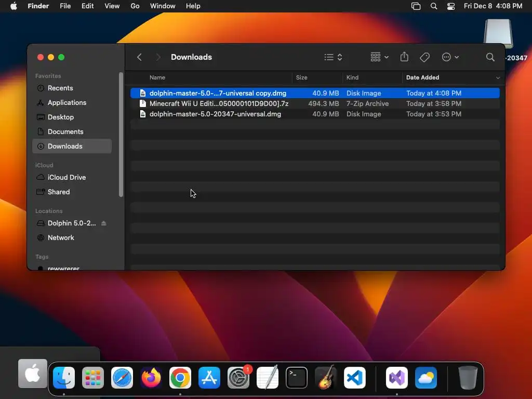Open the Group By grid dropdown
Image resolution: width=532 pixels, height=399 pixels.
pos(379,57)
